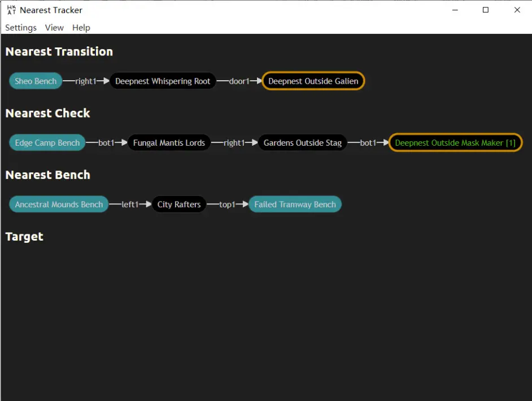Open the Help menu
The width and height of the screenshot is (532, 401).
(x=81, y=28)
